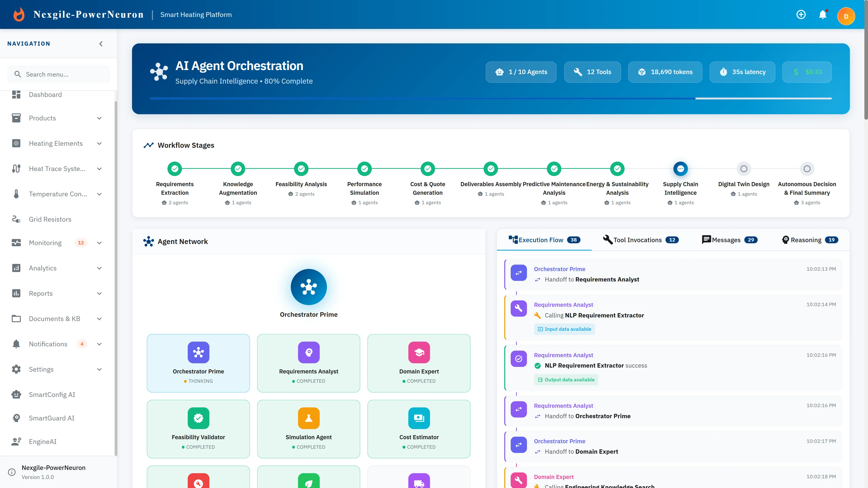Expand the Products section in the sidebar
This screenshot has width=868, height=488.
point(99,118)
